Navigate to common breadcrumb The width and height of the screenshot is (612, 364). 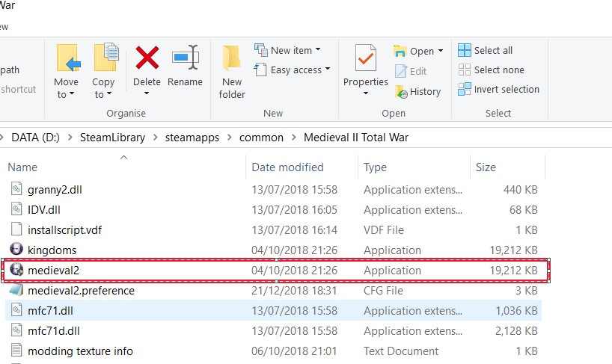point(262,138)
